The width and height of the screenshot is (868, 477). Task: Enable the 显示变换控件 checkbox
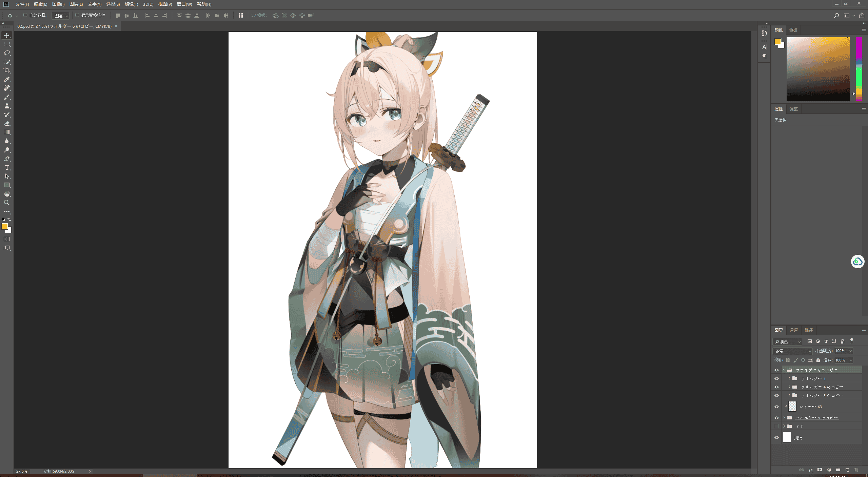(x=77, y=15)
